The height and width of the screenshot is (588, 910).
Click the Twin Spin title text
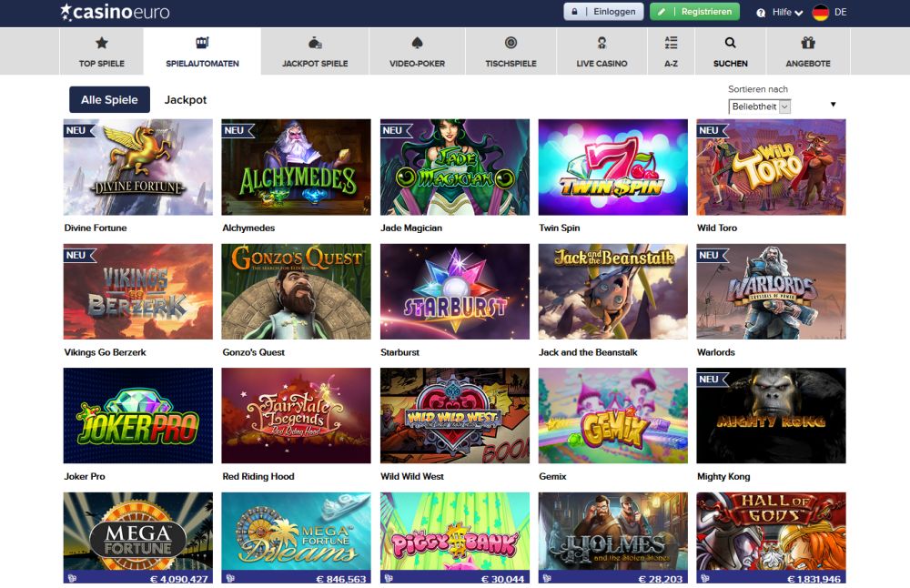pyautogui.click(x=560, y=228)
